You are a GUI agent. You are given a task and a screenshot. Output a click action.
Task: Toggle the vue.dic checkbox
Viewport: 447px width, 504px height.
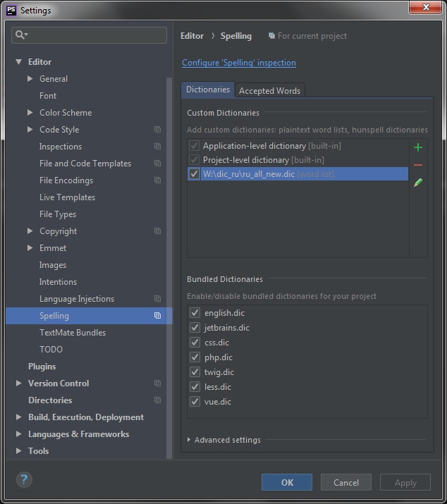click(195, 402)
